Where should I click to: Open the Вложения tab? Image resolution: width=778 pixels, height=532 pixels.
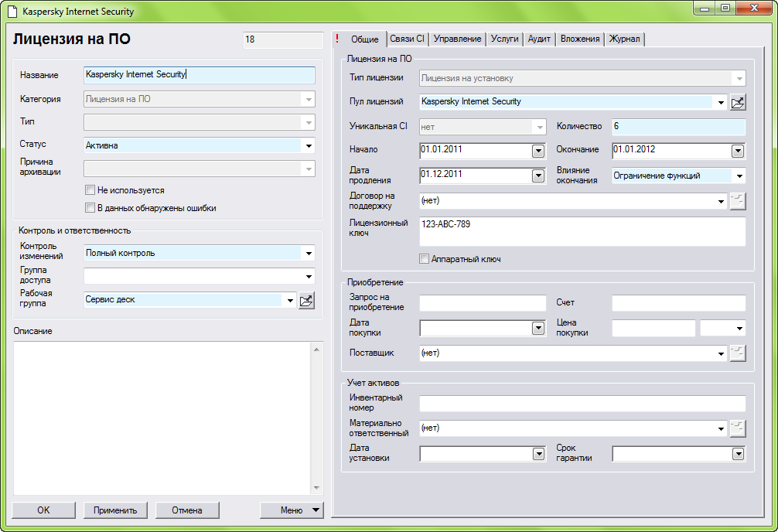pyautogui.click(x=580, y=39)
